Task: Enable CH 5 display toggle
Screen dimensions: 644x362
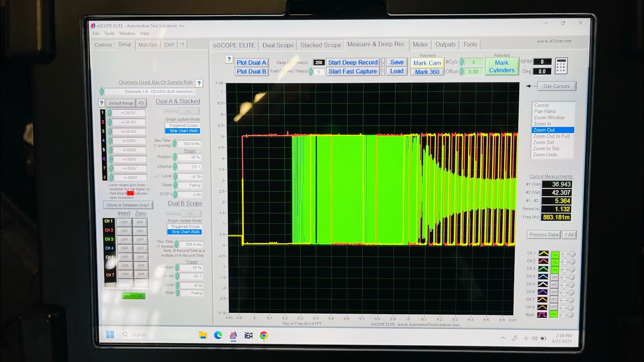Action: 554,285
